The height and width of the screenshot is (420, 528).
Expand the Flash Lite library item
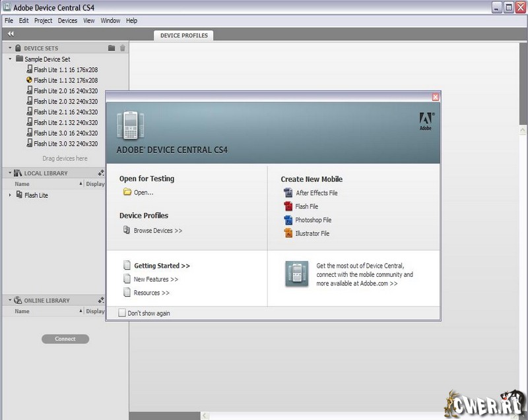pyautogui.click(x=10, y=195)
